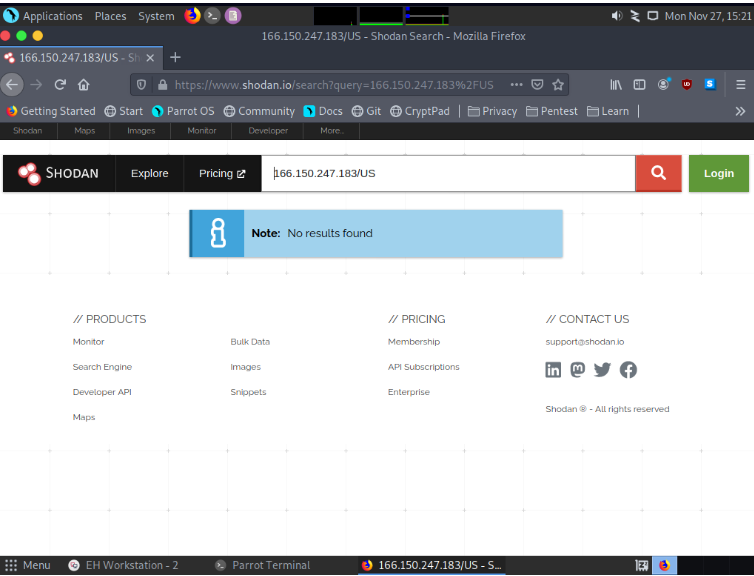Open Shodan's Twitter page icon

pyautogui.click(x=602, y=370)
